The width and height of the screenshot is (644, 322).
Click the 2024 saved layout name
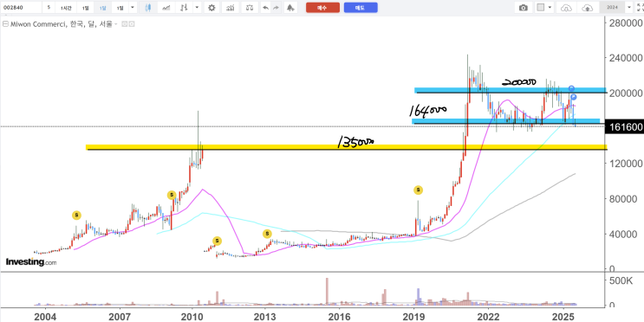[612, 8]
